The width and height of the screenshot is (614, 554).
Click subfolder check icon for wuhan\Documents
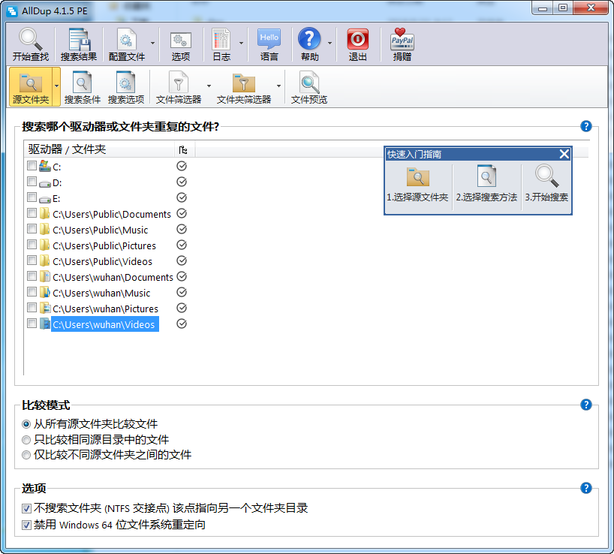point(181,276)
